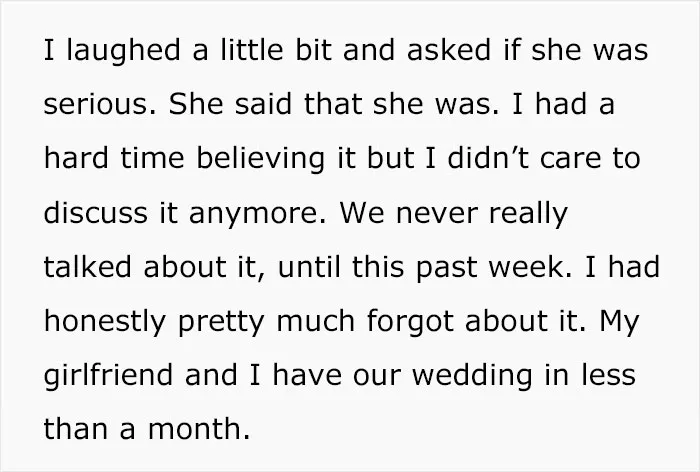Place cursor on the word "believing"
Image resolution: width=700 pixels, height=472 pixels.
pyautogui.click(x=260, y=159)
